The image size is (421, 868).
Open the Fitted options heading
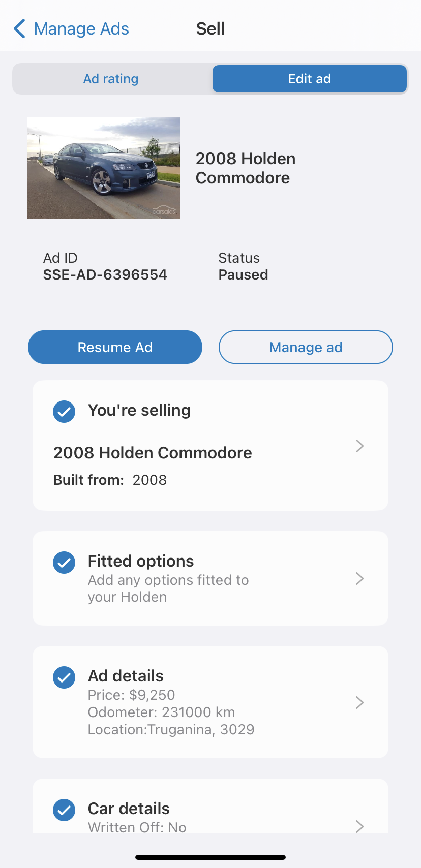141,561
